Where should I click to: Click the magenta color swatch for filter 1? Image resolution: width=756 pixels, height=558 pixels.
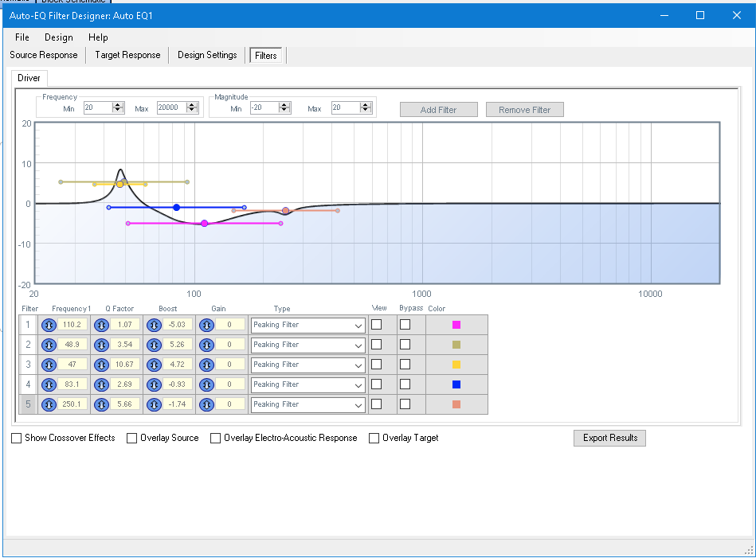456,325
